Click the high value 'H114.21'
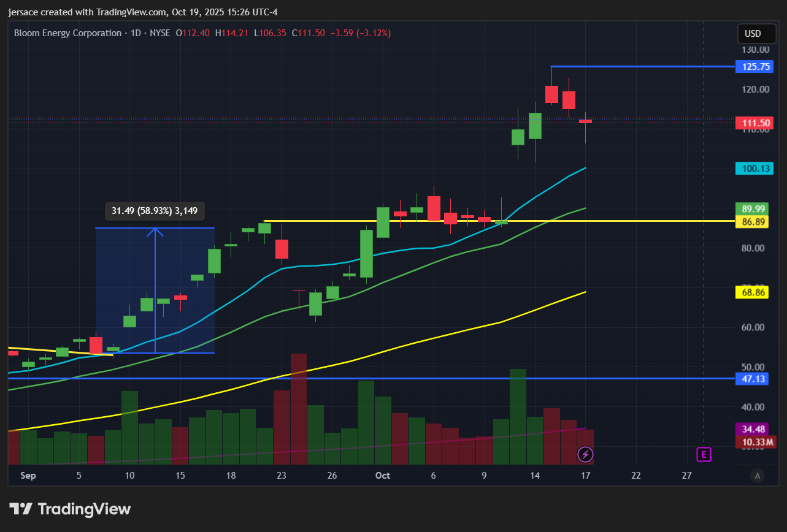 [x=231, y=32]
